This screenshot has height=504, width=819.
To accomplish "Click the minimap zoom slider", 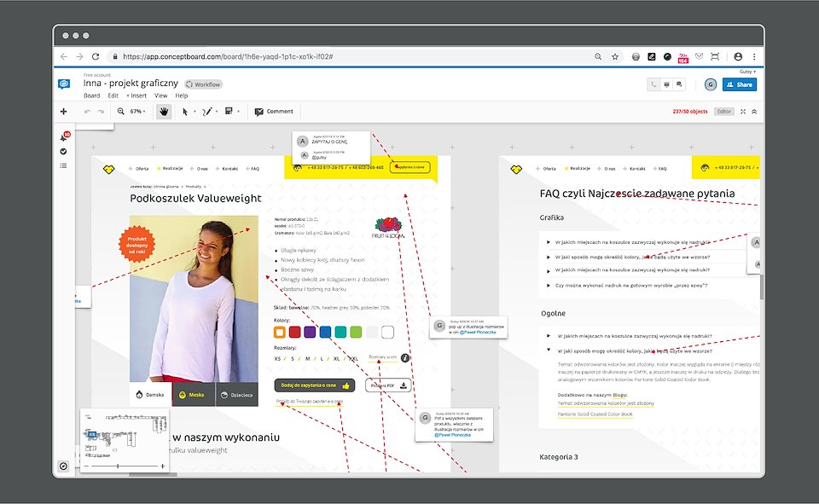I will click(x=125, y=466).
